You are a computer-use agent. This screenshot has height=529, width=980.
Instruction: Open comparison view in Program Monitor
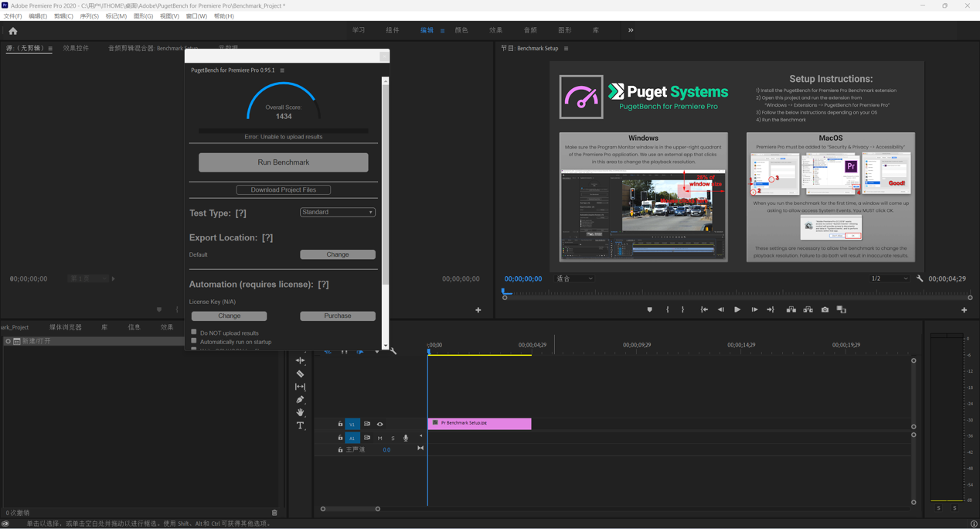(x=842, y=309)
